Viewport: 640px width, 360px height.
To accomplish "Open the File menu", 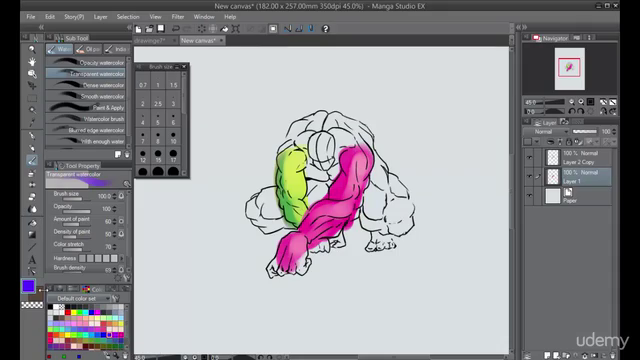I will point(31,17).
